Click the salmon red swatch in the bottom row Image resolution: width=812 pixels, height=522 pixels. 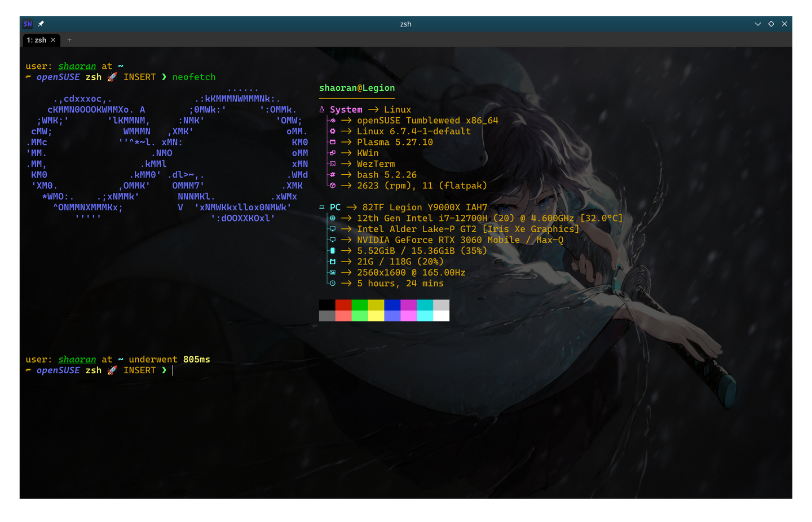coord(343,316)
